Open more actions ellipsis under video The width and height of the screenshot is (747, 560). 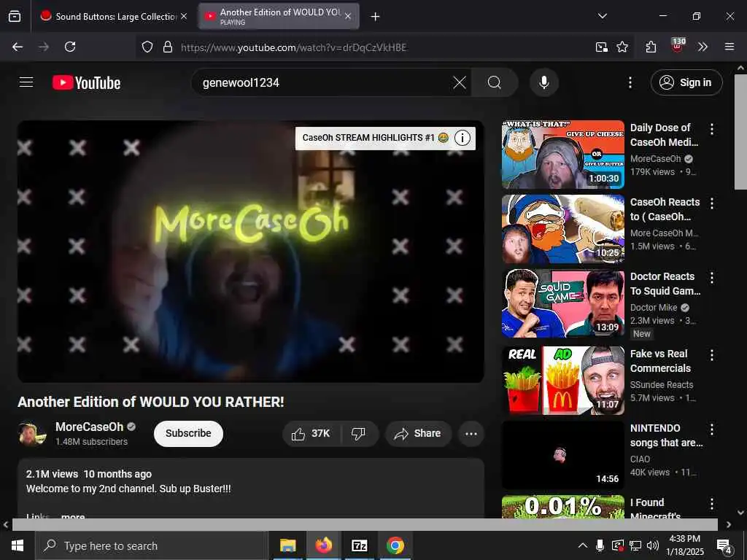471,433
